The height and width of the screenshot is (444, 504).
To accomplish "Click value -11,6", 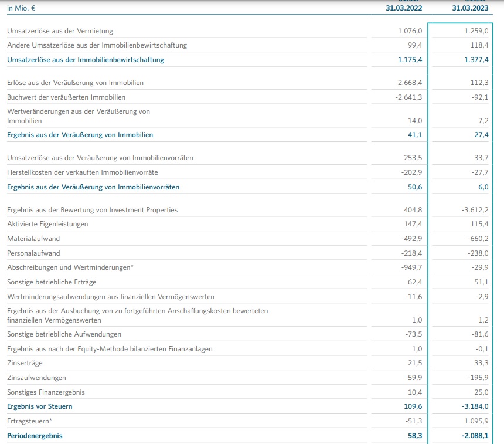I will [x=413, y=297].
